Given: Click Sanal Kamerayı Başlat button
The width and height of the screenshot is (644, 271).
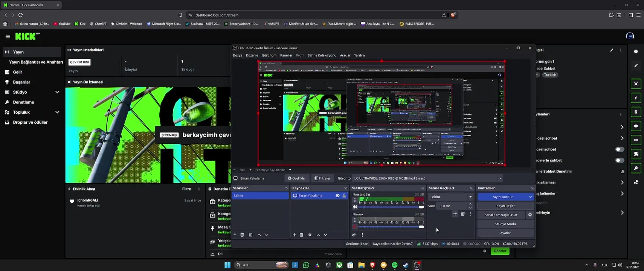Looking at the screenshot, I should click(501, 215).
